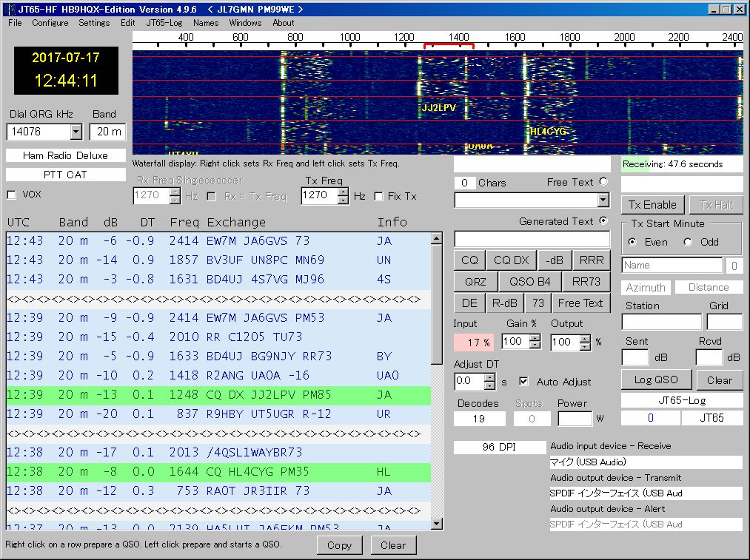Decrease the input Gain % value
Screen dimensions: 750x560
click(x=535, y=345)
